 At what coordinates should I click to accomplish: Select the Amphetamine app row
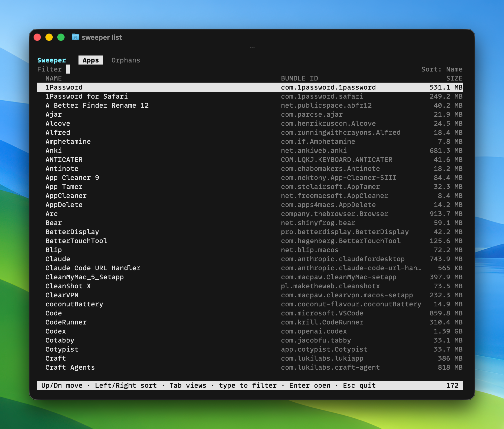pyautogui.click(x=250, y=141)
